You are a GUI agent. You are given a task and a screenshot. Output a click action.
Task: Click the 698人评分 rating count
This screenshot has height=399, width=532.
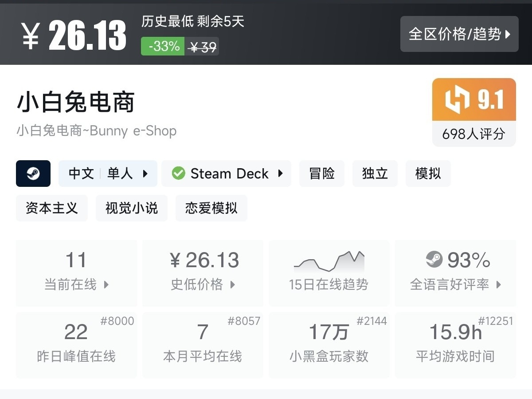(x=474, y=134)
